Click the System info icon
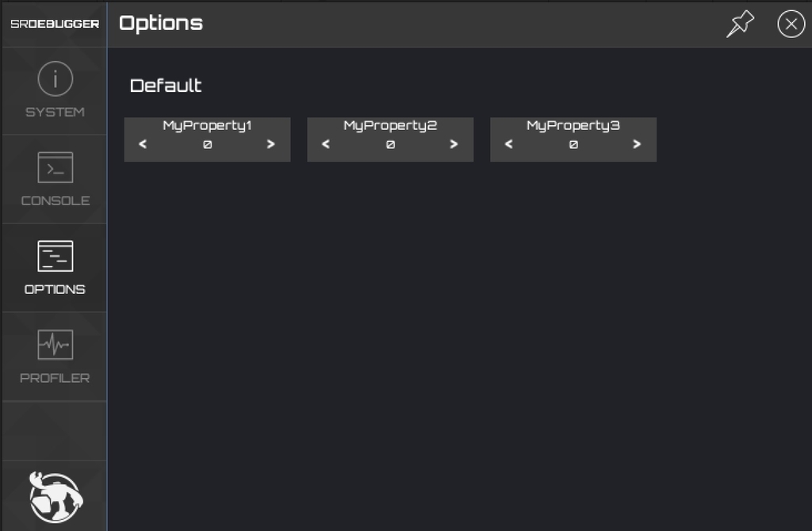This screenshot has width=812, height=531. click(55, 80)
